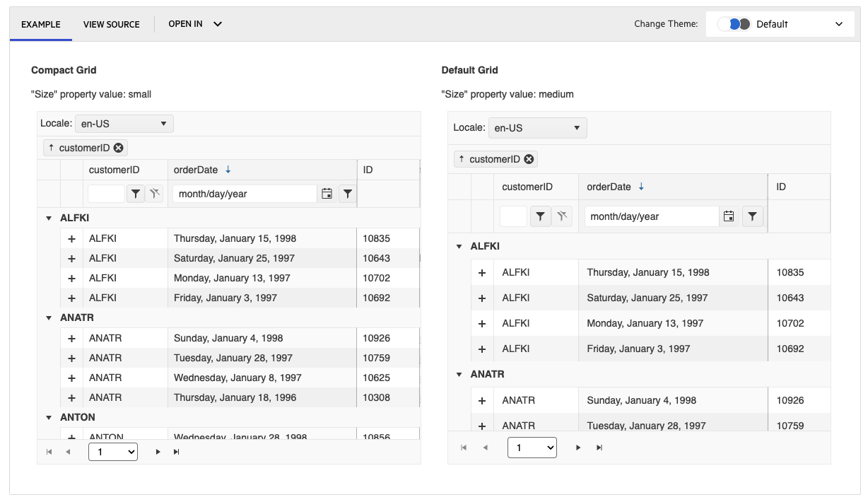Expand detail for order 10643 in Compact Grid
The width and height of the screenshot is (868, 502).
point(71,259)
